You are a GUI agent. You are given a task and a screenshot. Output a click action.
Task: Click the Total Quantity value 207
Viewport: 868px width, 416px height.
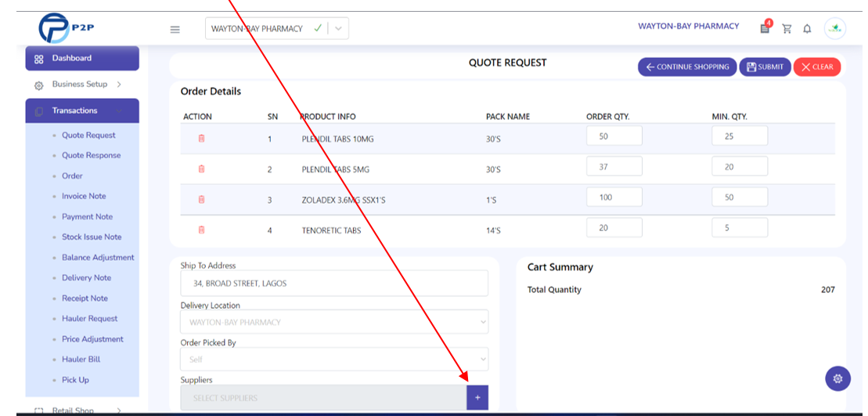click(827, 290)
